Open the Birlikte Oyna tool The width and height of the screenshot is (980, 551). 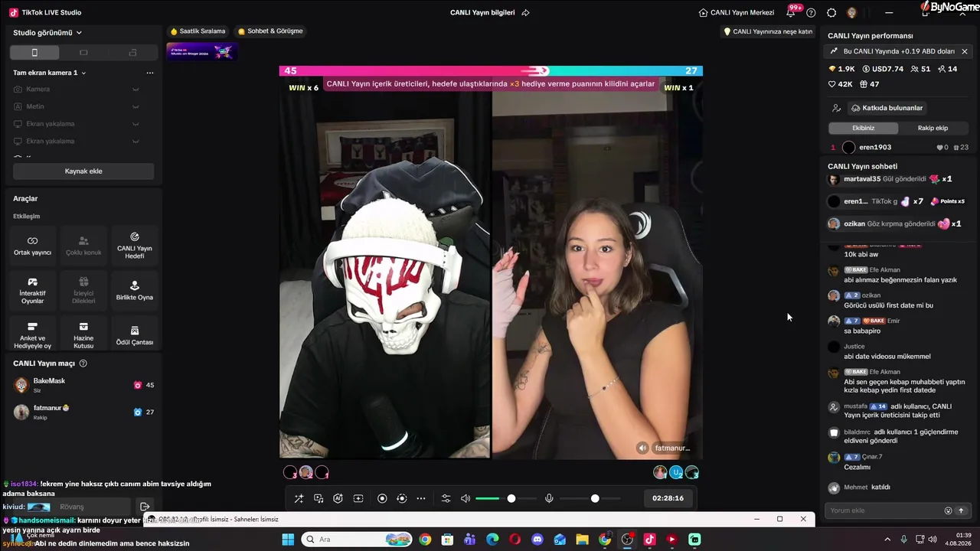135,291
